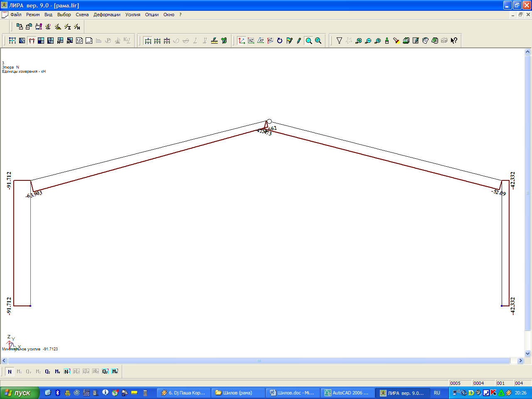This screenshot has width=532, height=399.
Task: Open the Файл menu
Action: point(16,15)
